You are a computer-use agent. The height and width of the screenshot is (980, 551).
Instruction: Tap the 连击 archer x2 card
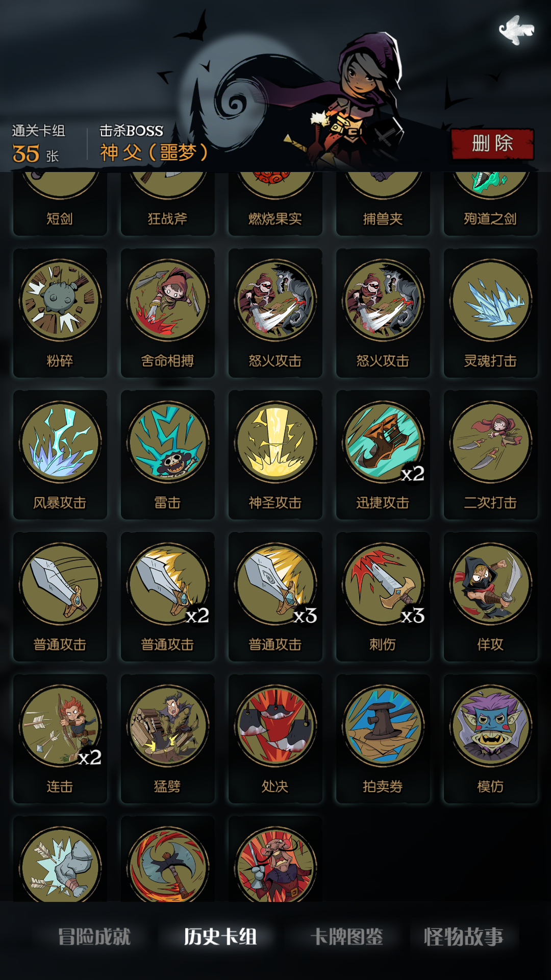coord(60,739)
